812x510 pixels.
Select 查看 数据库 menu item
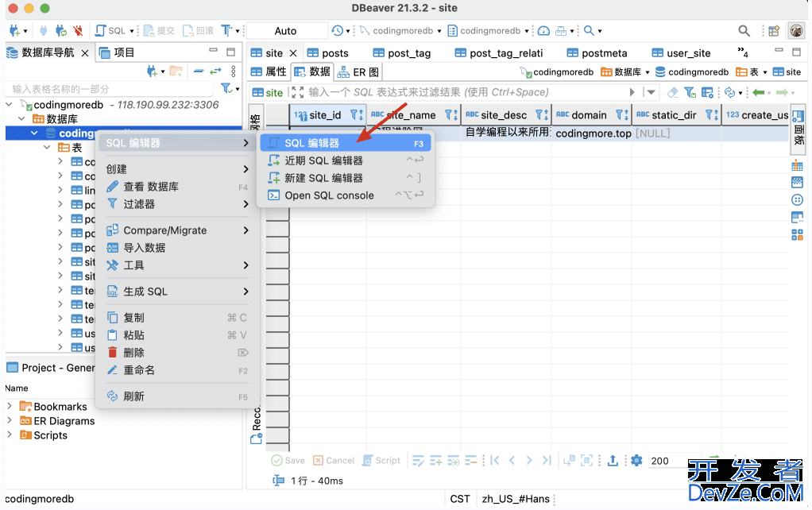tap(177, 187)
